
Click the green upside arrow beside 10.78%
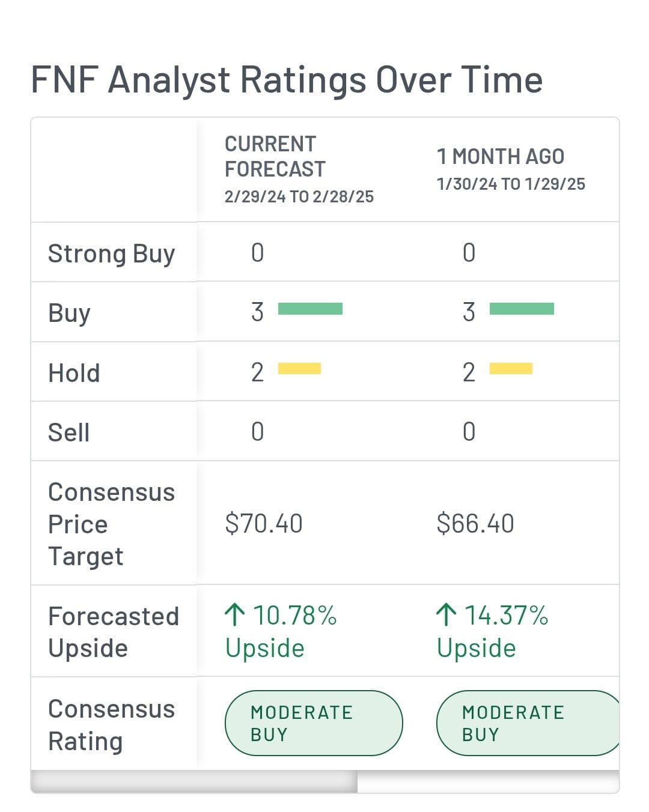(x=234, y=615)
